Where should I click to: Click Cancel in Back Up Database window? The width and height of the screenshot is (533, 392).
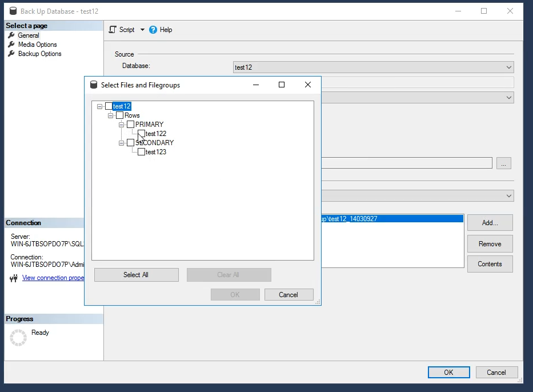point(496,372)
